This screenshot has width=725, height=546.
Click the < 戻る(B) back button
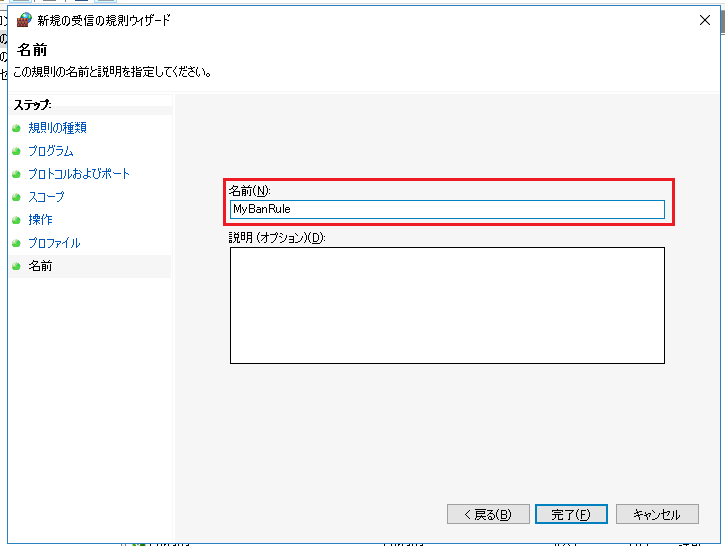[488, 514]
